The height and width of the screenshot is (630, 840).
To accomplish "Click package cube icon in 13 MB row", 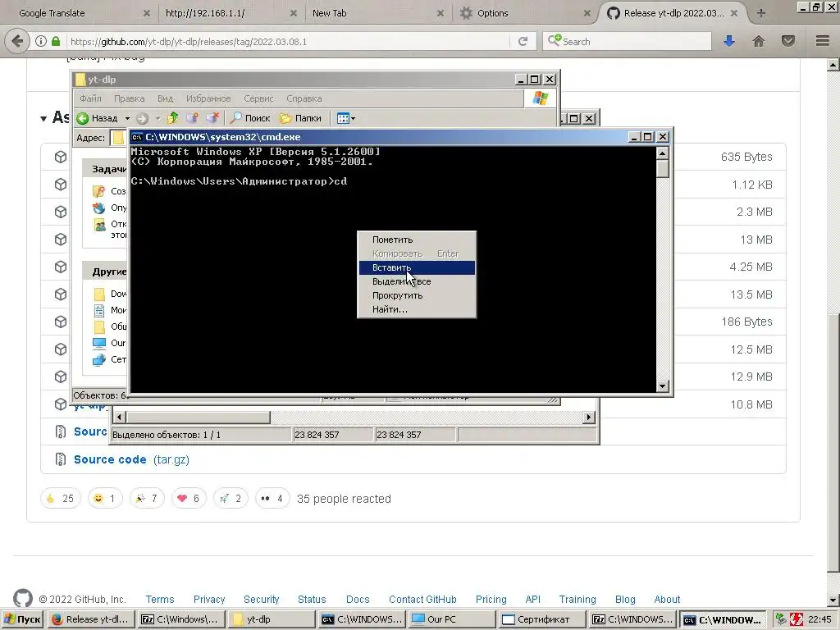I will 61,240.
